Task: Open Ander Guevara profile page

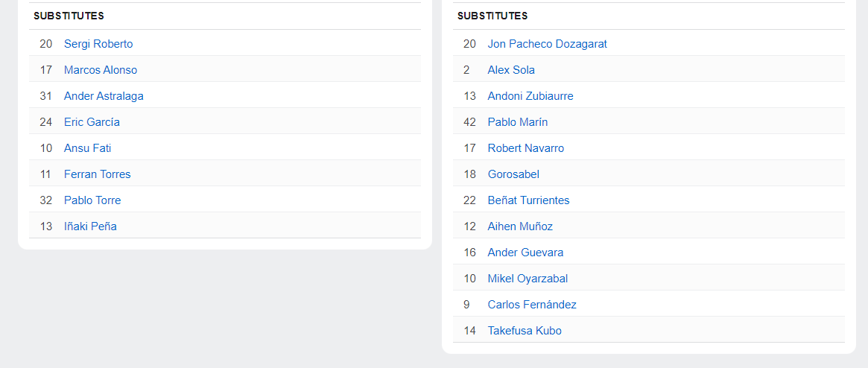Action: 525,253
